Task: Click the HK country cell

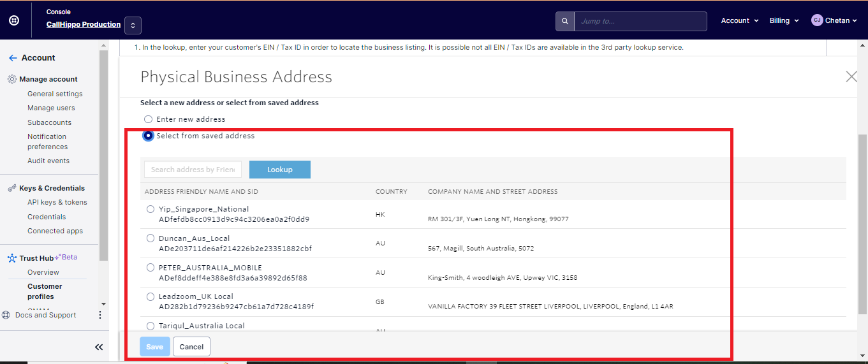Action: point(380,215)
